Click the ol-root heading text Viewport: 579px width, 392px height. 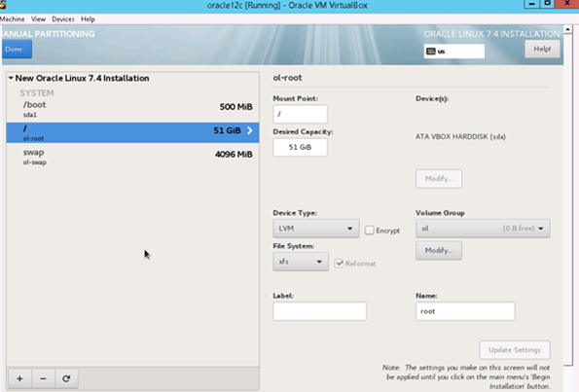pos(287,78)
